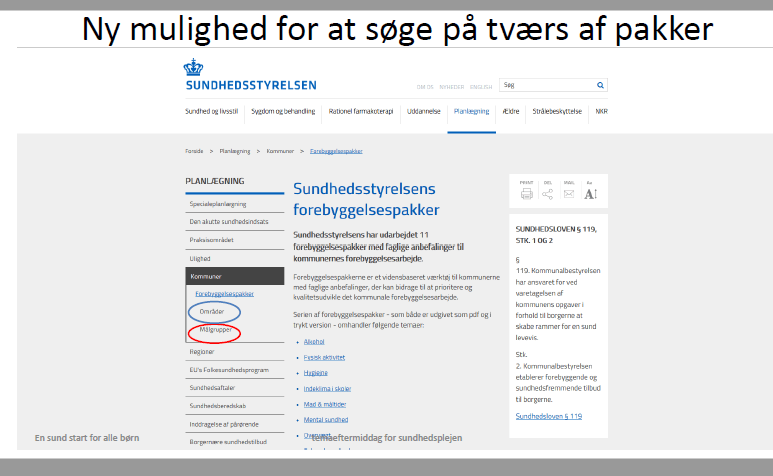Image resolution: width=773 pixels, height=476 pixels.
Task: Click the Sundhedsstyrelsens forebyggelsespakker heading
Action: pyautogui.click(x=366, y=199)
